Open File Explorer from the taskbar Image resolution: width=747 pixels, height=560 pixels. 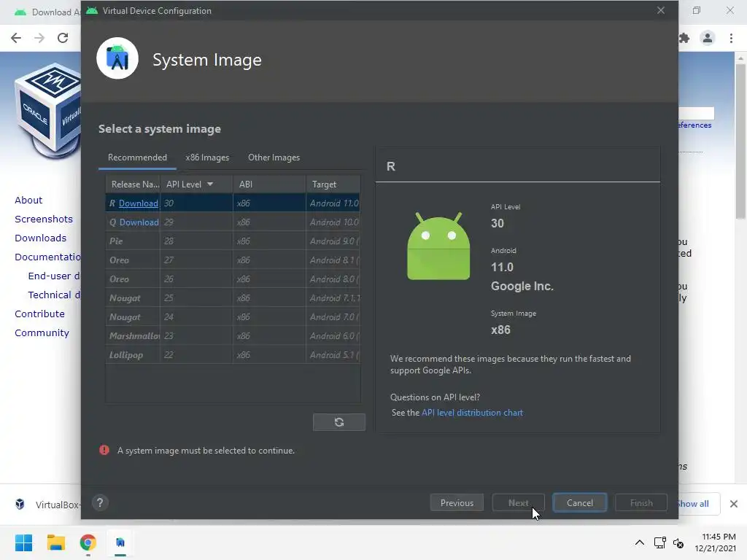click(x=55, y=542)
